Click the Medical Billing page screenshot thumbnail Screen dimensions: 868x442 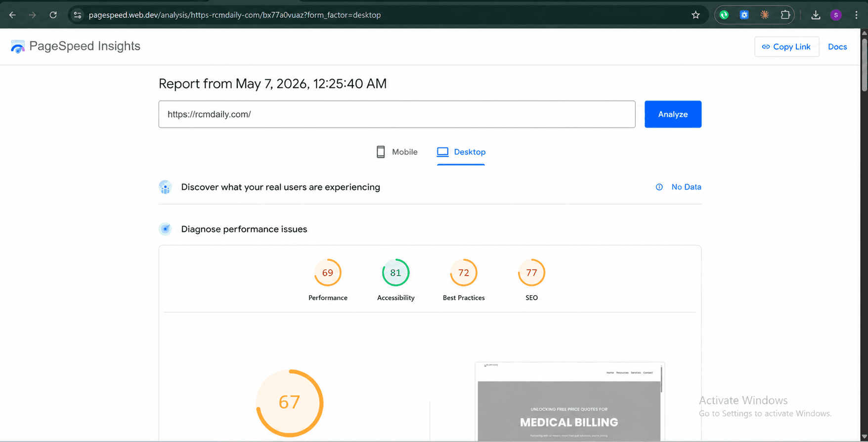click(569, 402)
